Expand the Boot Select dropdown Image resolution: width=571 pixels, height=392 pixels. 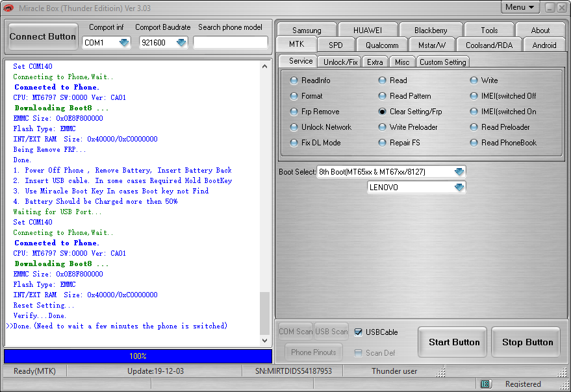[x=459, y=171]
